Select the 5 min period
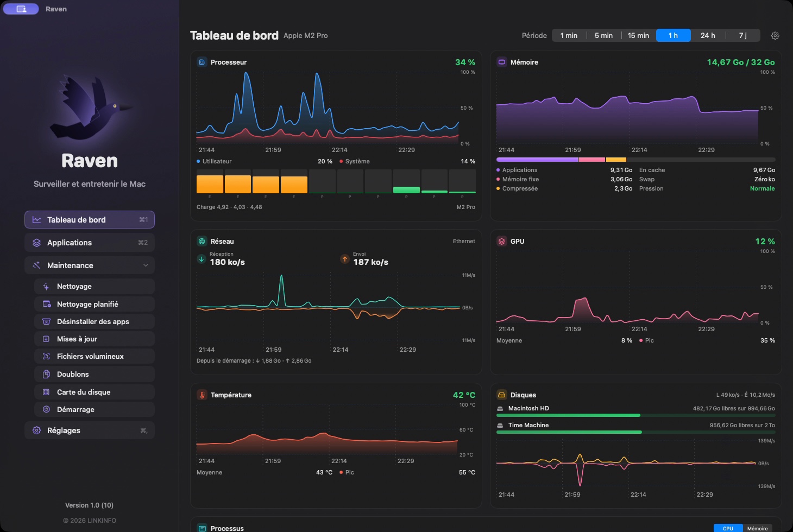Image resolution: width=793 pixels, height=532 pixels. click(x=603, y=35)
